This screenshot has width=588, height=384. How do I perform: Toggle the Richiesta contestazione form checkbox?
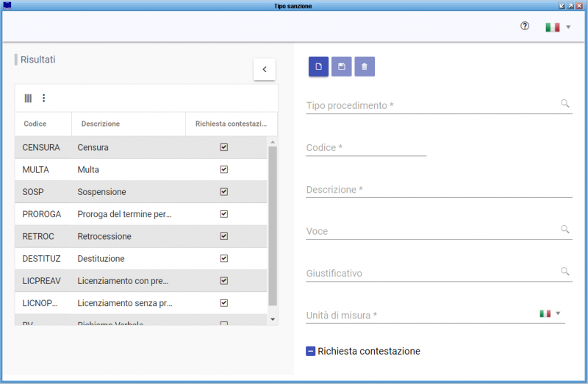pyautogui.click(x=310, y=351)
